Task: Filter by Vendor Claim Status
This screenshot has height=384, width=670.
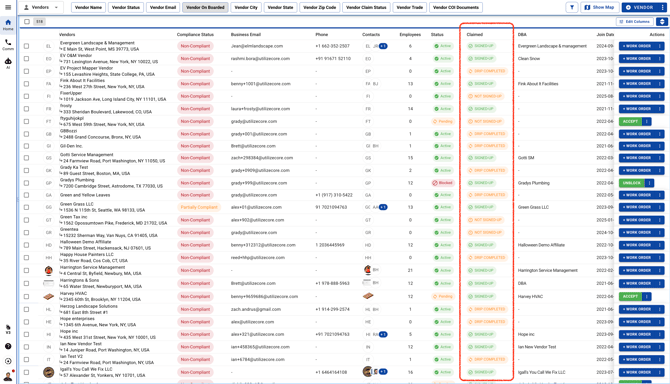Action: coord(366,7)
